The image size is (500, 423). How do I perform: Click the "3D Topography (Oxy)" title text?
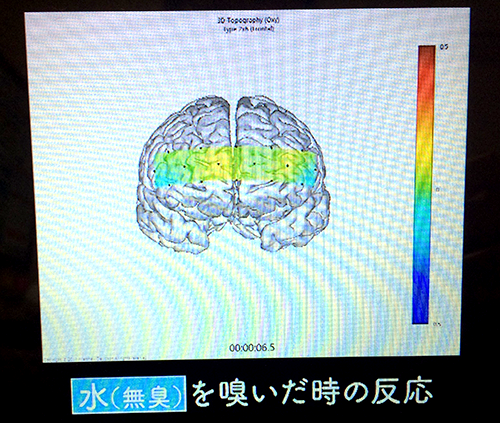[x=249, y=20]
